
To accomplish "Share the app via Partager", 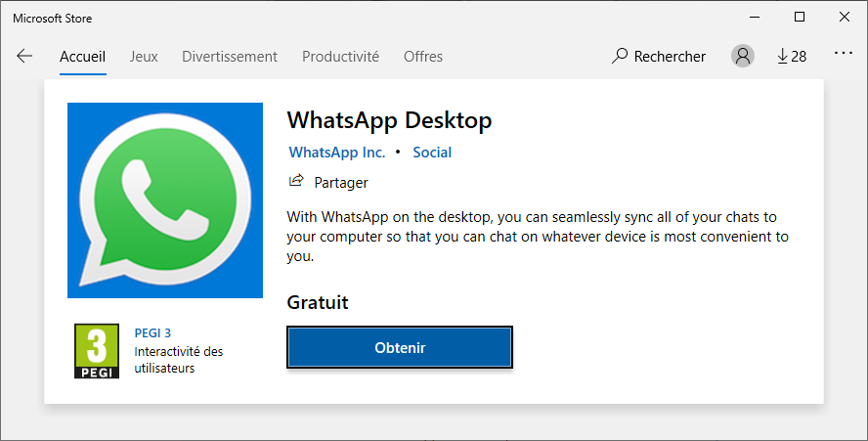I will [x=328, y=182].
